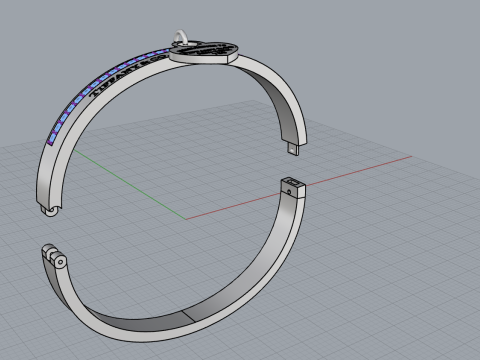Click the green Y axis line

(x=130, y=185)
